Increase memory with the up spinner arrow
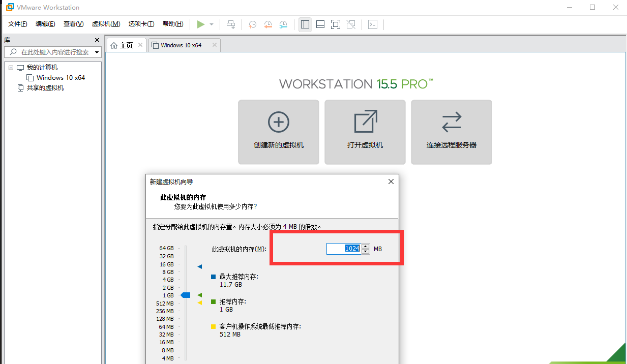 [x=365, y=246]
